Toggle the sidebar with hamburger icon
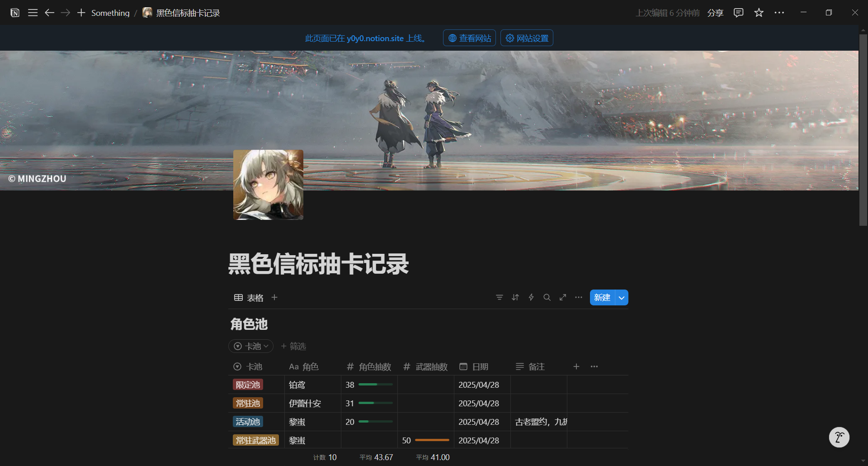Viewport: 868px width, 466px height. [x=33, y=12]
